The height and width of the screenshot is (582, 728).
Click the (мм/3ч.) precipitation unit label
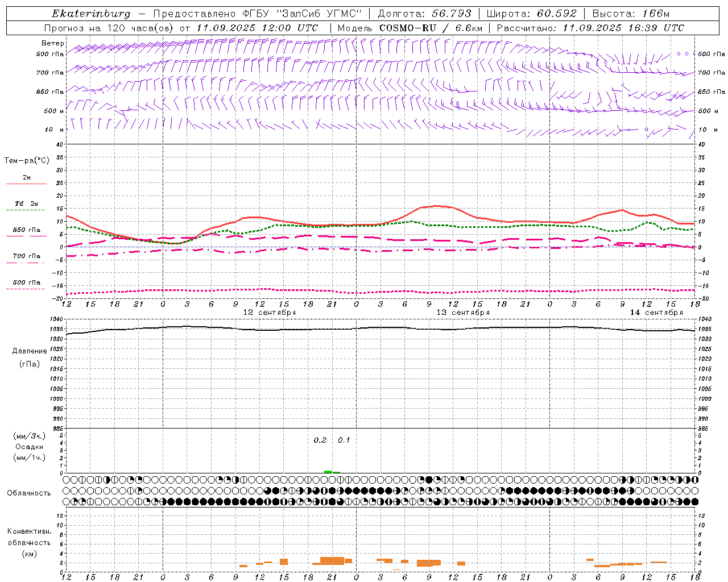[29, 436]
